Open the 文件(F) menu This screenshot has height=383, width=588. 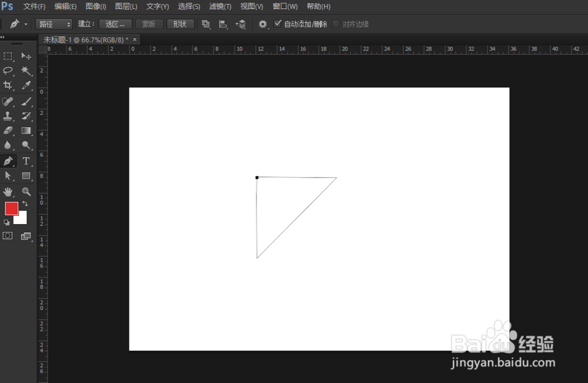point(34,6)
